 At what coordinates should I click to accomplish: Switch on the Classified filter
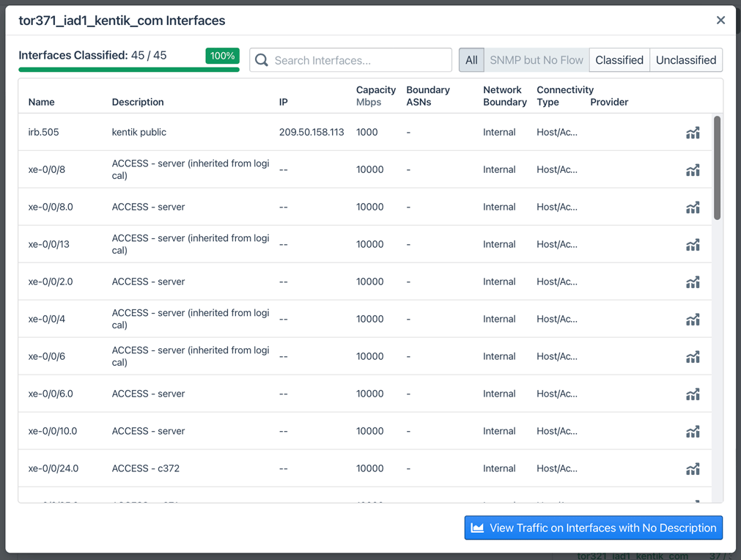(619, 59)
